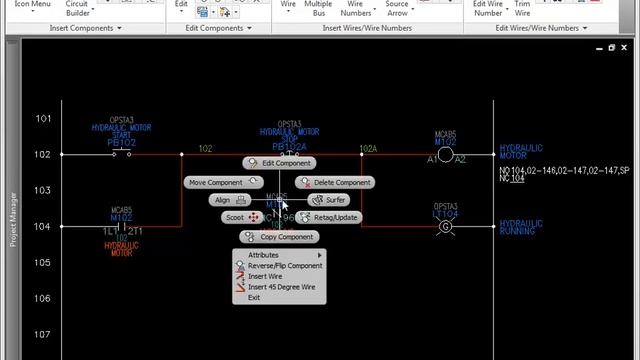Open the Project Manager side palette

point(13,220)
